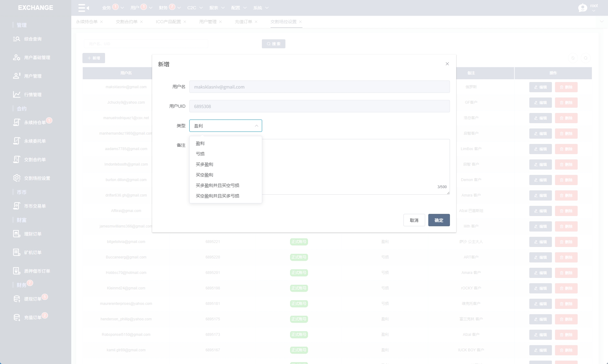Open 提现订单 sidebar icon

coord(16,299)
